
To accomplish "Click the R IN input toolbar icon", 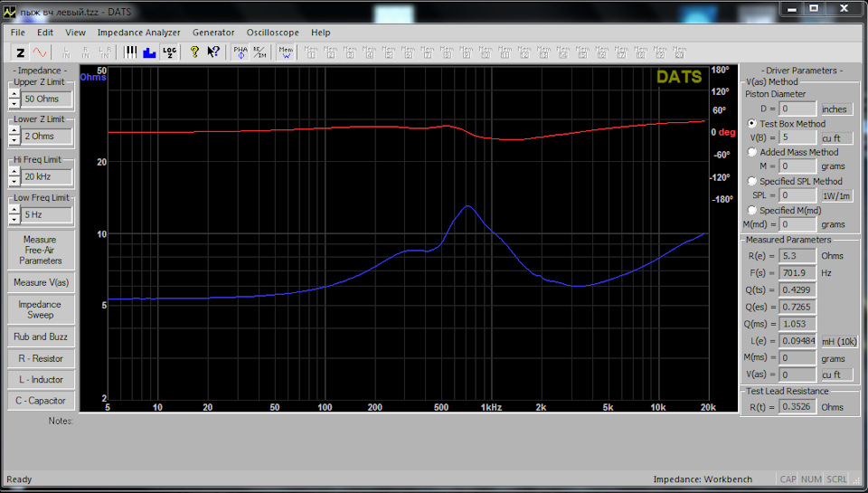I will (x=86, y=52).
